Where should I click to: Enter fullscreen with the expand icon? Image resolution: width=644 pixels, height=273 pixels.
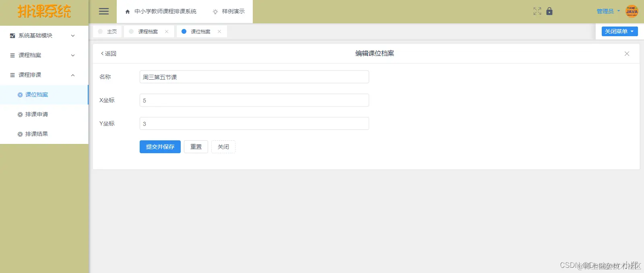point(537,11)
